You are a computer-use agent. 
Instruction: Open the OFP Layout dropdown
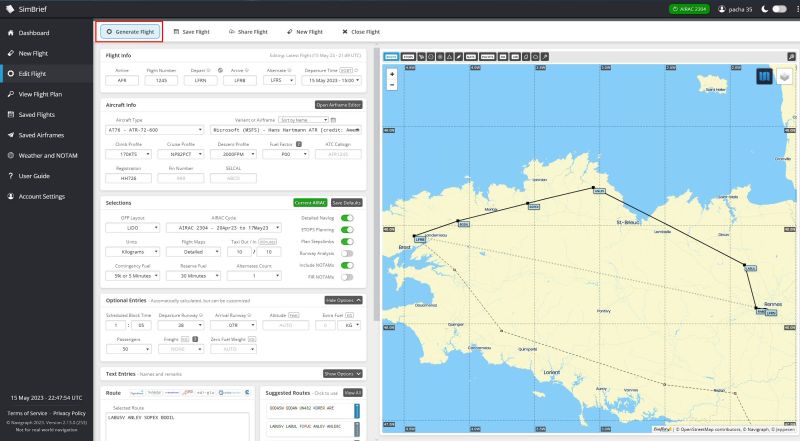pyautogui.click(x=133, y=228)
